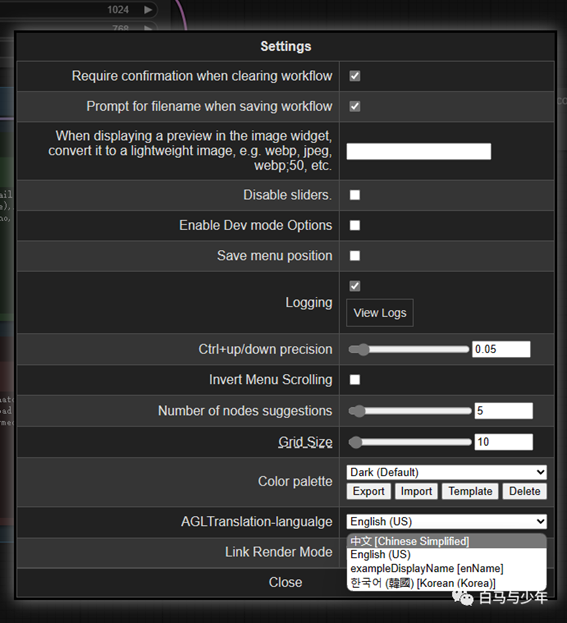Viewport: 567px width, 623px height.
Task: Adjust Number of nodes suggestions slider
Action: (x=410, y=411)
